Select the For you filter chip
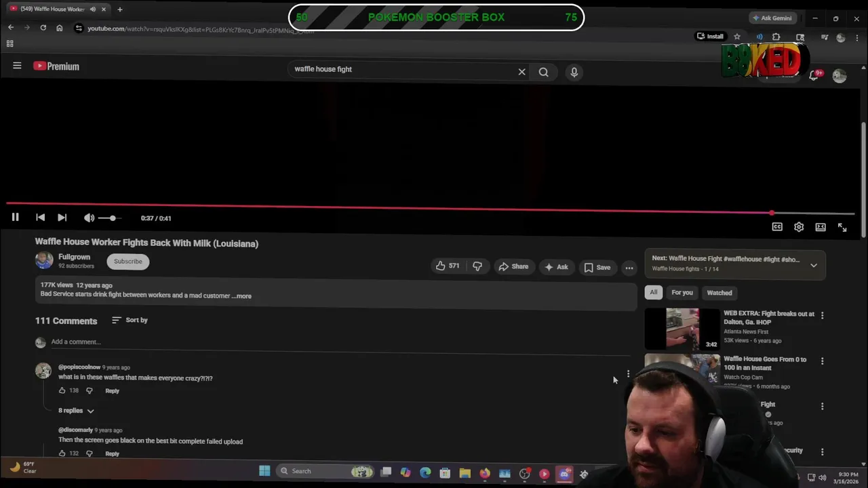868x488 pixels. click(x=682, y=292)
